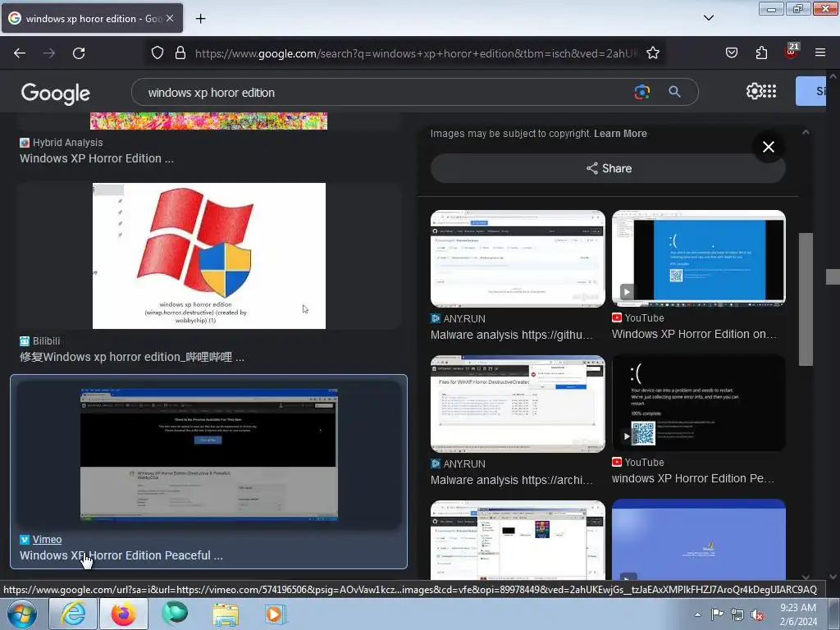
Task: Close the Google search tab
Action: tap(170, 18)
